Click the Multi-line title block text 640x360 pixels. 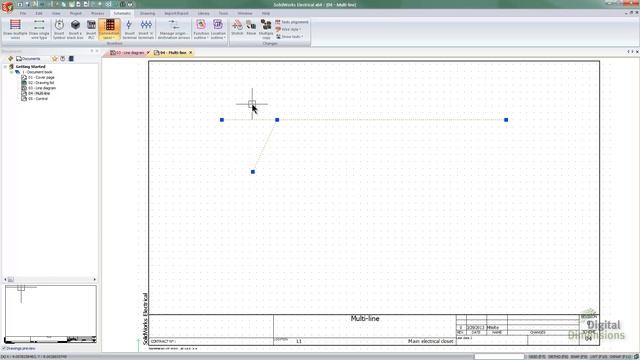(x=365, y=318)
